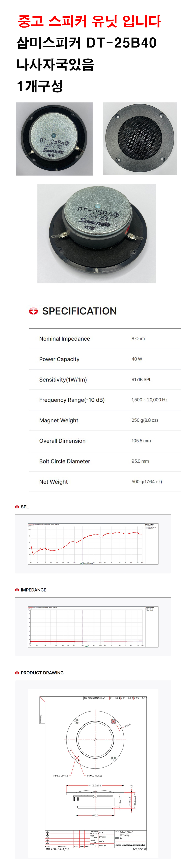Viewport: 187px width, 868px height.
Task: Click the red logo beside SPECIFICATION heading
Action: tap(33, 311)
